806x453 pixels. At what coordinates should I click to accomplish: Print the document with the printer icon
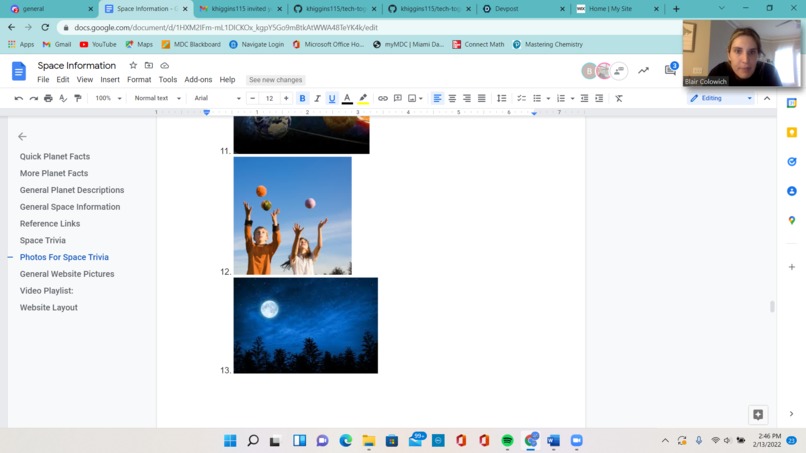(x=48, y=98)
